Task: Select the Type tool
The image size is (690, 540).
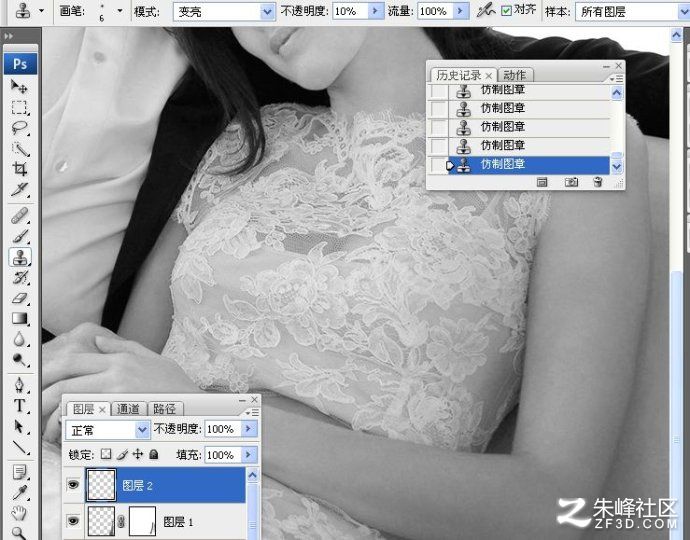Action: [x=19, y=405]
